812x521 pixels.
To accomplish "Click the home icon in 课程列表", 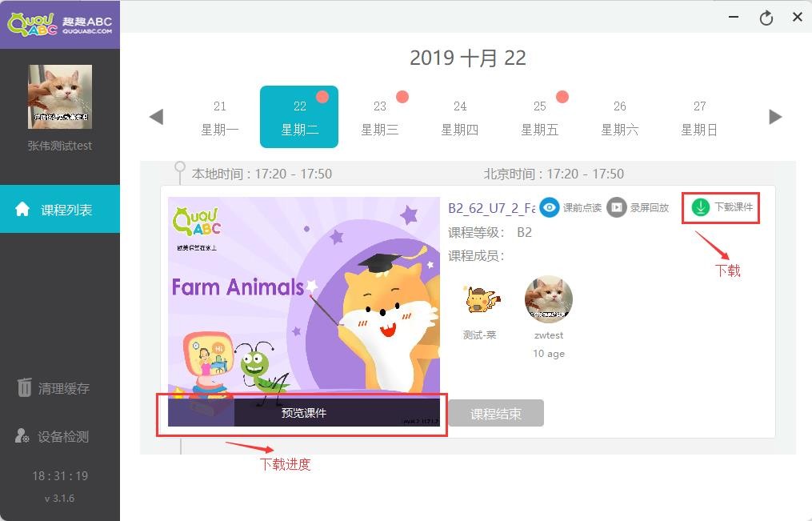I will point(22,209).
